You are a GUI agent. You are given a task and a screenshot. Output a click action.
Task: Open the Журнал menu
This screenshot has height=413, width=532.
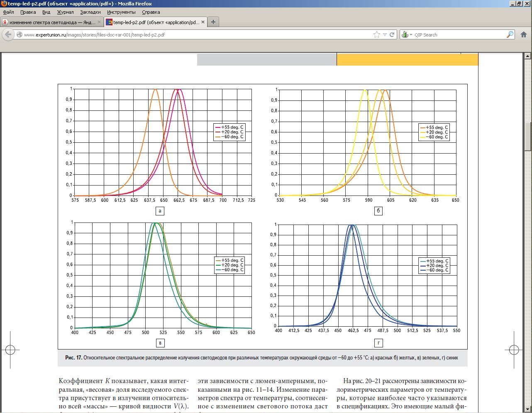point(65,12)
